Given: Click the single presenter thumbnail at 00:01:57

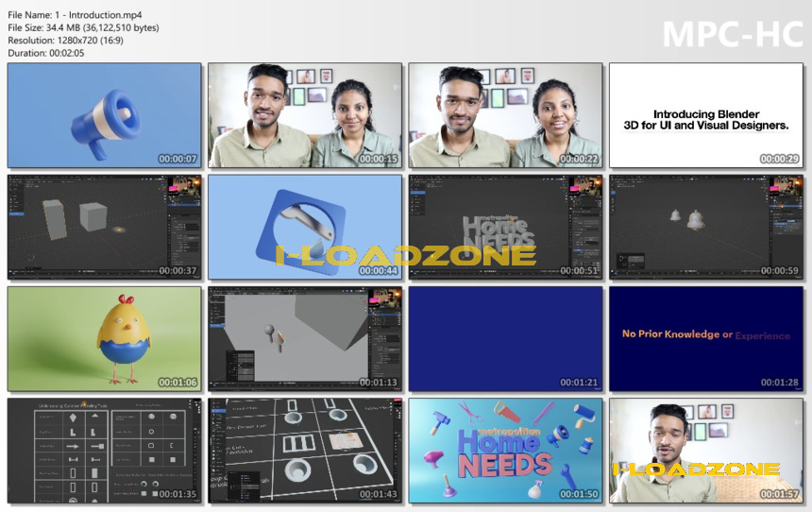Looking at the screenshot, I should coord(706,451).
